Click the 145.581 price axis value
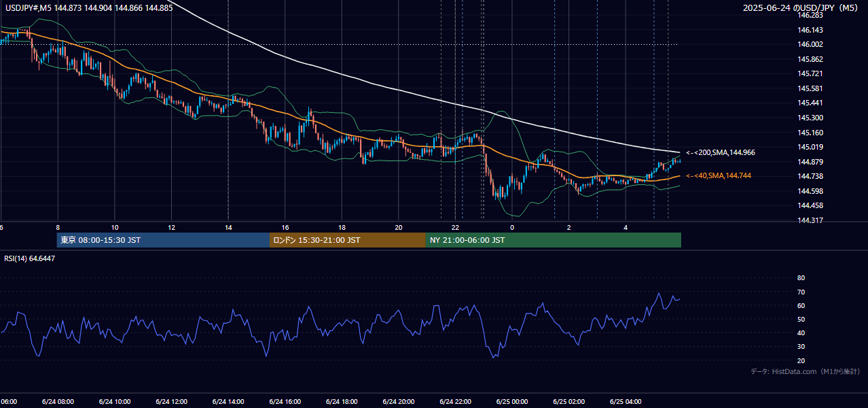Screen dimensions: 868x408 [x=811, y=88]
